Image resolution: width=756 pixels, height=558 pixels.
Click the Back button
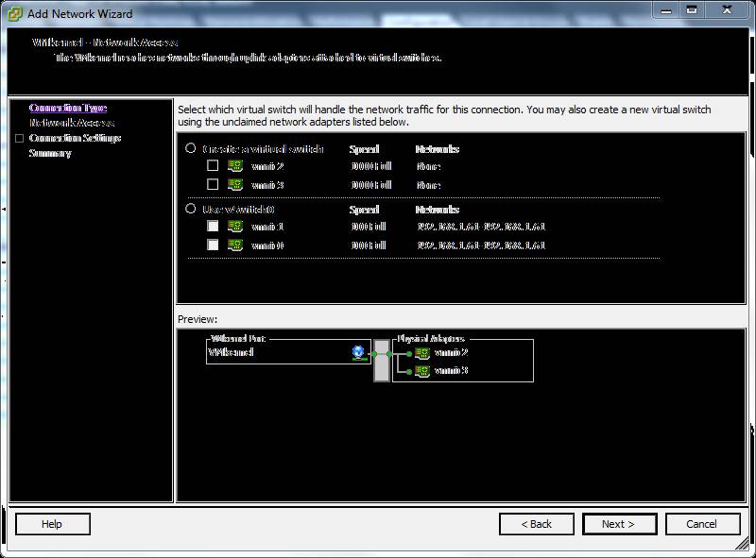pyautogui.click(x=537, y=524)
